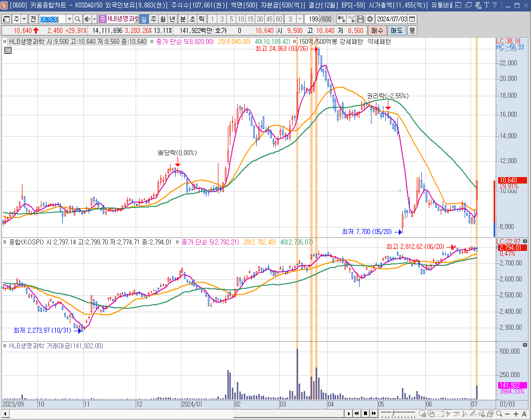Open the title bar help question icon
Viewport: 531px width, 420px height.
[495, 5]
